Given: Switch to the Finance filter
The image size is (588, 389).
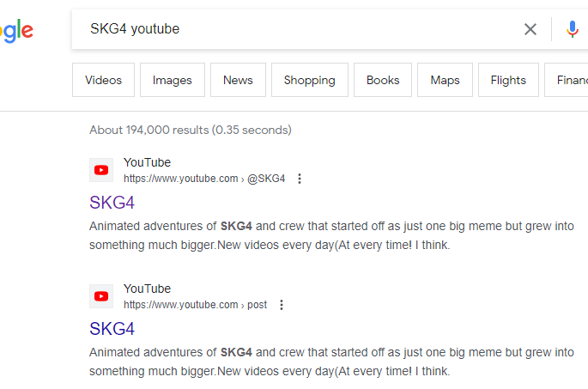Looking at the screenshot, I should (567, 80).
